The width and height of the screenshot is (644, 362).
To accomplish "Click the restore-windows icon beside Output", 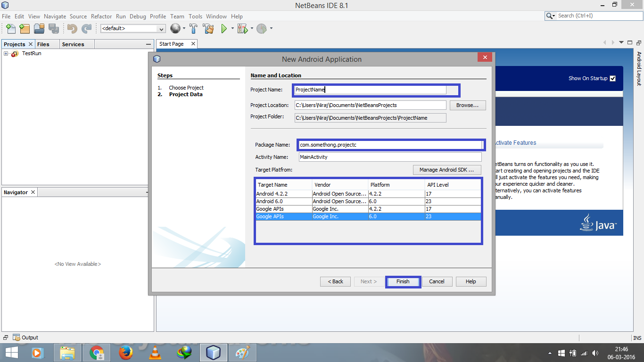I will point(6,337).
